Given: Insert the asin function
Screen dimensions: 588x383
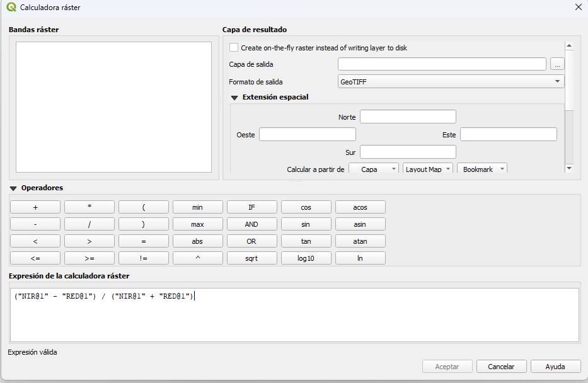Looking at the screenshot, I should 360,224.
